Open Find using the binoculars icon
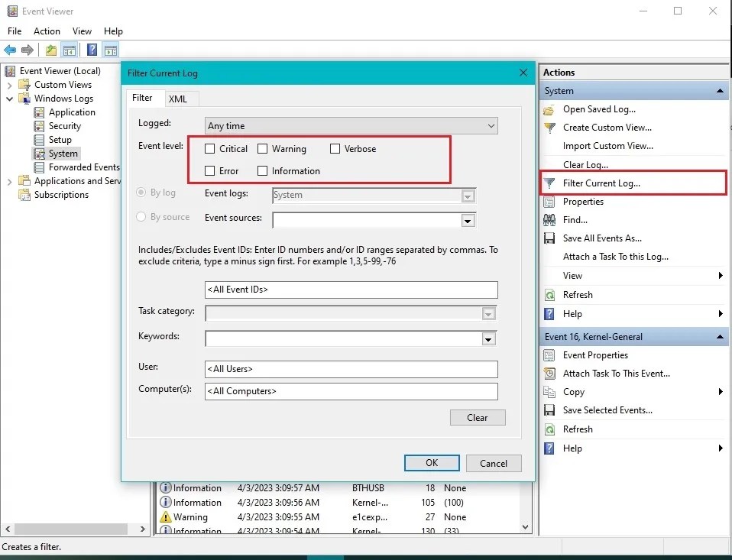This screenshot has height=560, width=732. pyautogui.click(x=550, y=219)
